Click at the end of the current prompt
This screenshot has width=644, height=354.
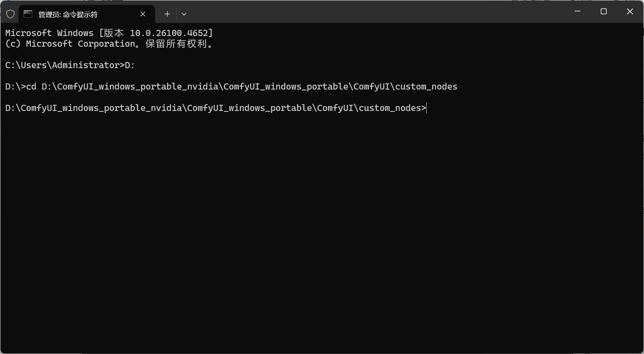pyautogui.click(x=426, y=108)
